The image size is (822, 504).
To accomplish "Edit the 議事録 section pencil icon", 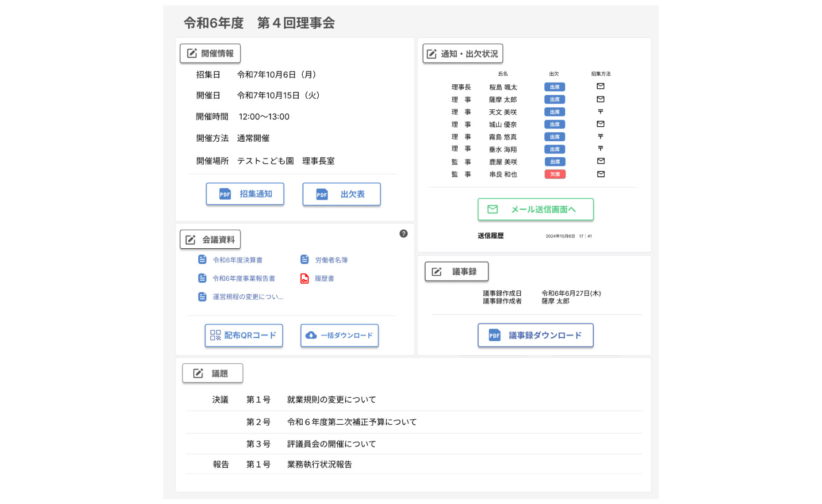I will [x=437, y=271].
